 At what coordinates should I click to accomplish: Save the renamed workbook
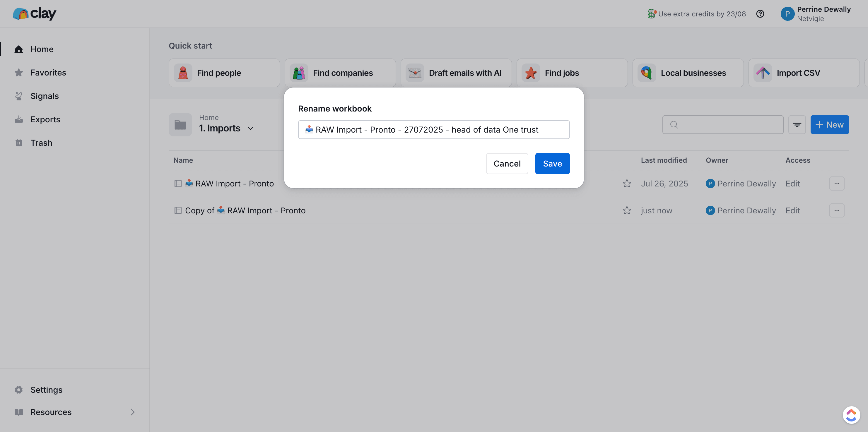[552, 164]
